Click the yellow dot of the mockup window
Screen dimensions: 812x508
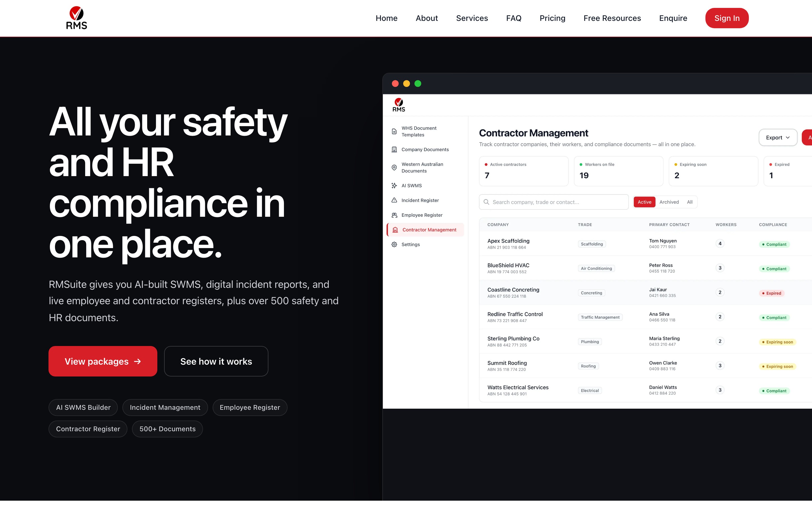(x=406, y=84)
